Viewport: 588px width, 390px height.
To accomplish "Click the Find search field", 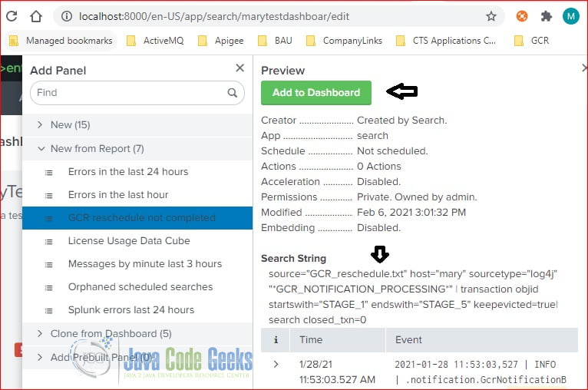I will coord(137,93).
